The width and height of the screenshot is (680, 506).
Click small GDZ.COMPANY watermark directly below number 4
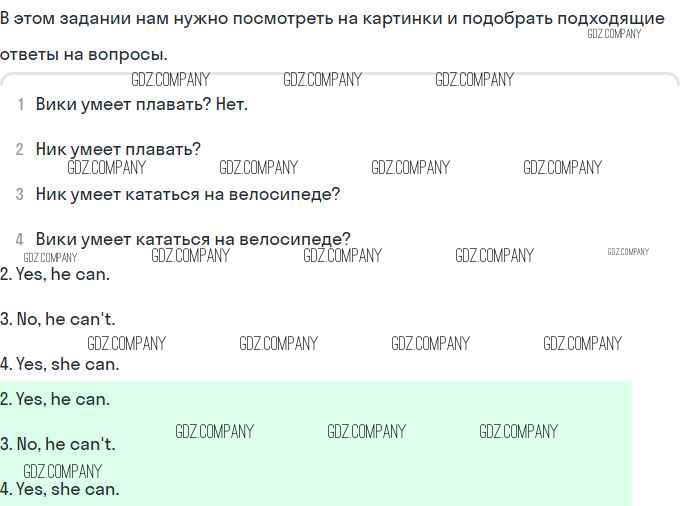coord(50,258)
